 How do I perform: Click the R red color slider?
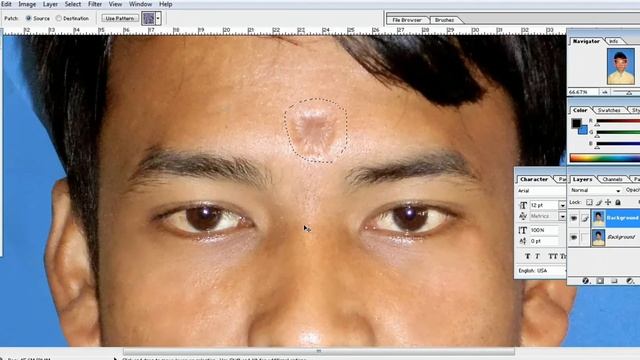(x=618, y=121)
